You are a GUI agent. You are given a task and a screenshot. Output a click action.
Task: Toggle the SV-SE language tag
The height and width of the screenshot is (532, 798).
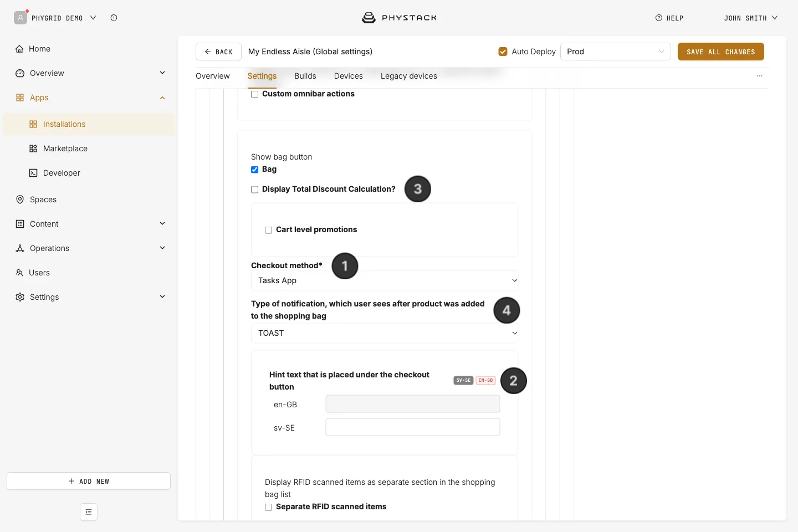tap(463, 381)
